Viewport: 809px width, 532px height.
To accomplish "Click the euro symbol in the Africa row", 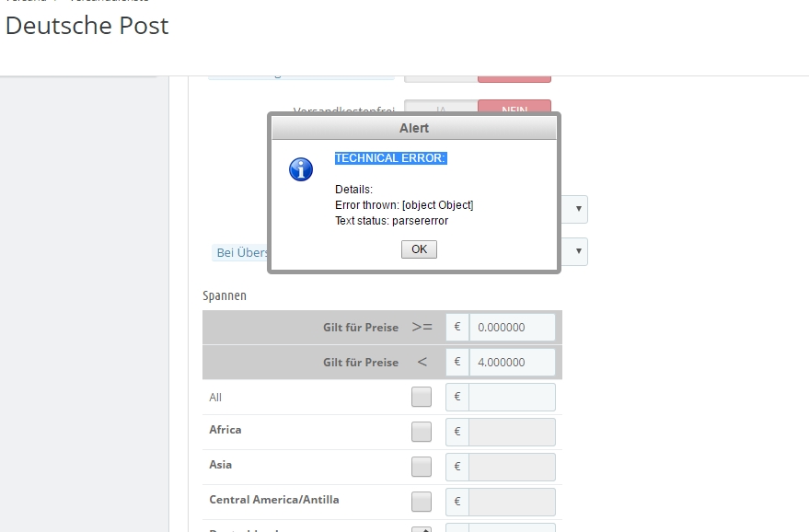I will [x=457, y=432].
